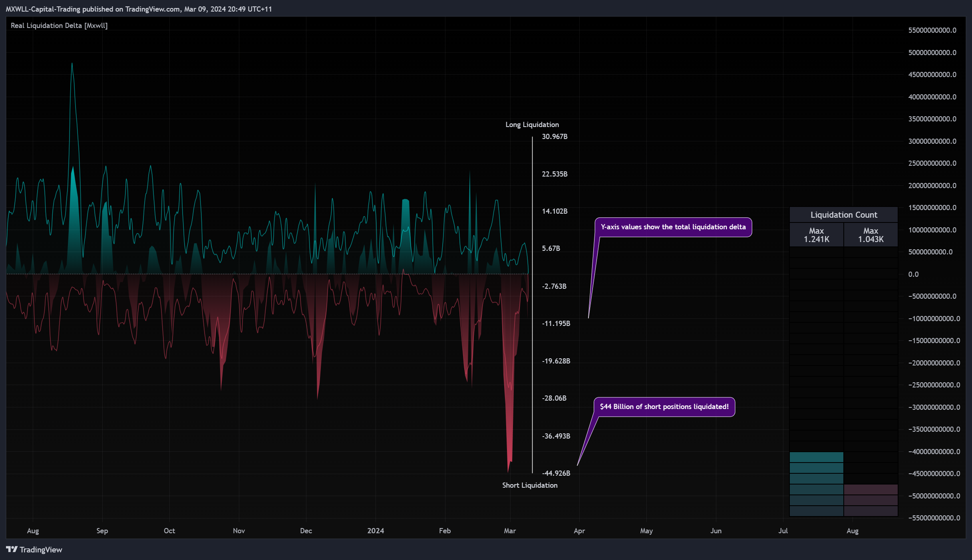Click the 25000000000.0 price axis label
This screenshot has height=560, width=972.
[932, 163]
